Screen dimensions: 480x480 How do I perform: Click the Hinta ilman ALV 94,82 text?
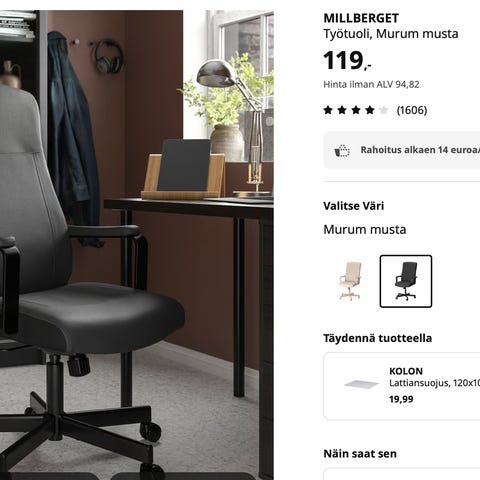(371, 84)
